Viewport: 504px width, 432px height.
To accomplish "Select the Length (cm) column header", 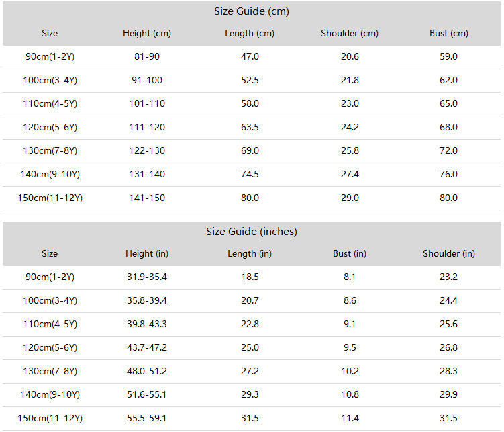I will tap(250, 33).
